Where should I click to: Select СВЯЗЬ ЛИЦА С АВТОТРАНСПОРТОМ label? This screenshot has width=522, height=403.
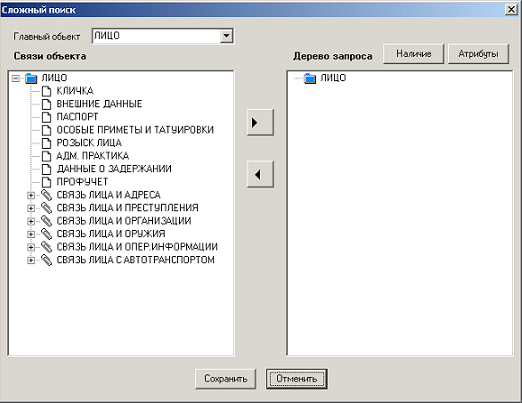pos(136,260)
